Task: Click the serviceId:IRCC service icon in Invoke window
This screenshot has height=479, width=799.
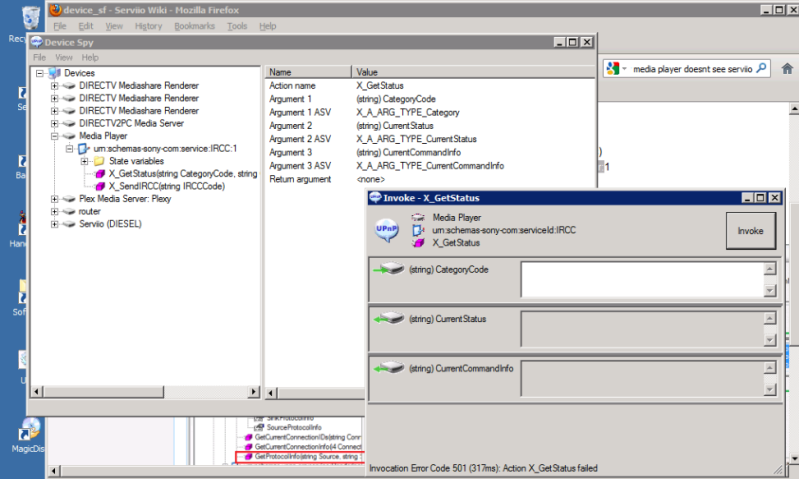Action: [418, 230]
